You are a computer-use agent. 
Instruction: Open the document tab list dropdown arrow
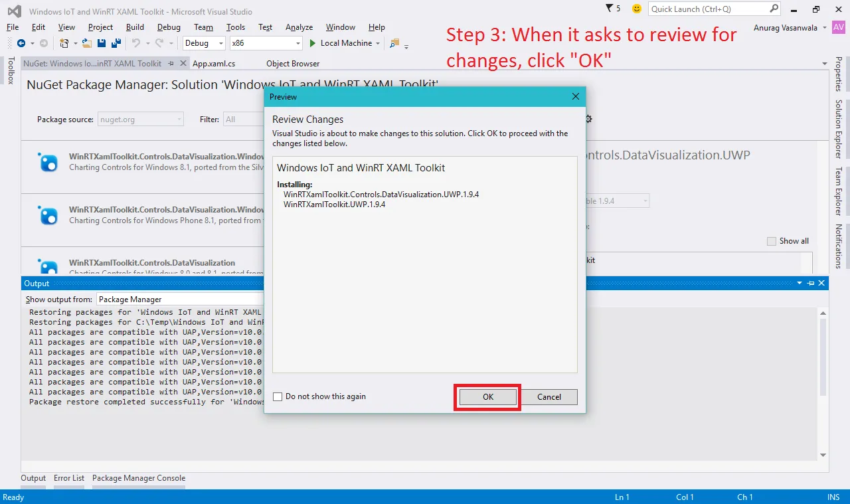point(824,64)
